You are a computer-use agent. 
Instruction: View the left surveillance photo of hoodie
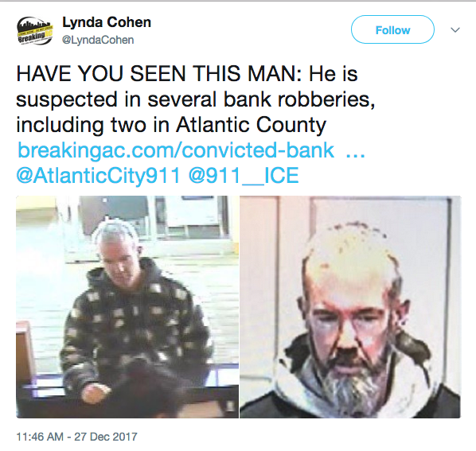point(127,306)
